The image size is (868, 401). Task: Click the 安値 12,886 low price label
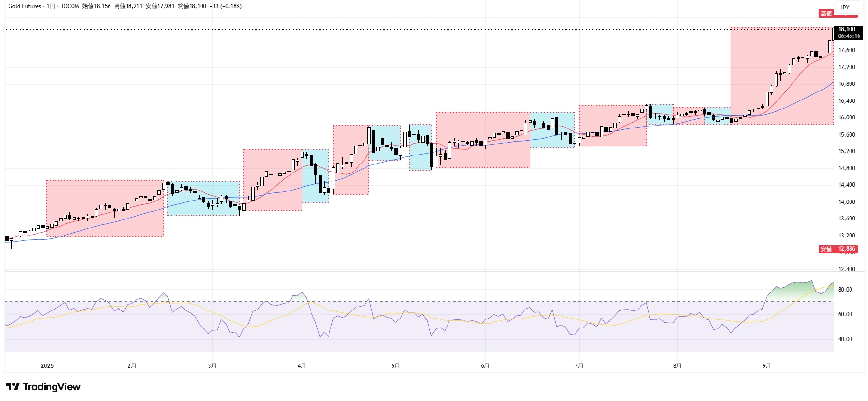tap(838, 249)
